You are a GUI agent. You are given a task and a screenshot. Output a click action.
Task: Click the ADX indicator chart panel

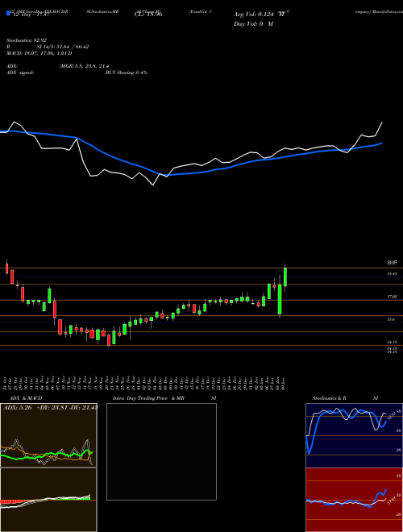click(48, 435)
